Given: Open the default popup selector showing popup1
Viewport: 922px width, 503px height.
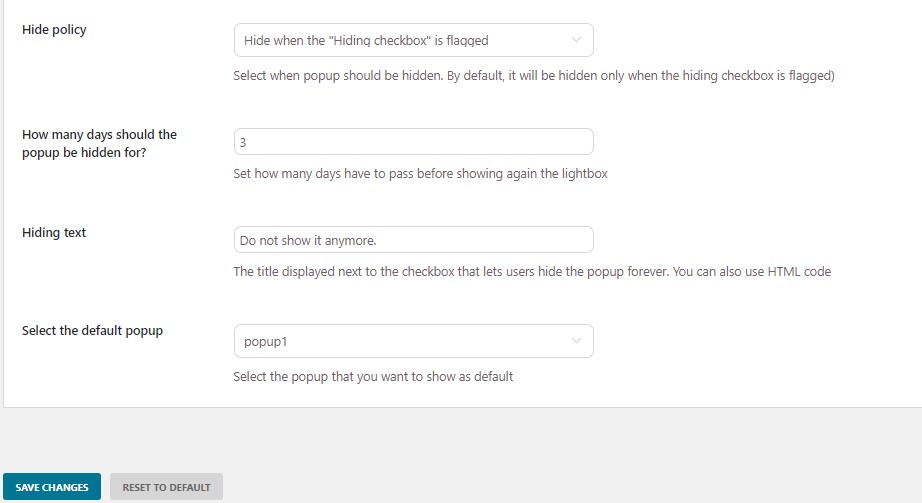Looking at the screenshot, I should pos(413,341).
